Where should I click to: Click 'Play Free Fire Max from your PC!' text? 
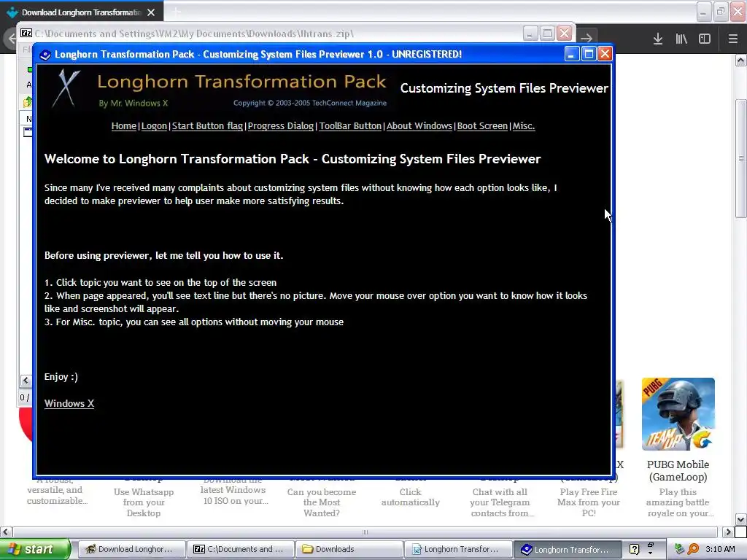point(589,502)
